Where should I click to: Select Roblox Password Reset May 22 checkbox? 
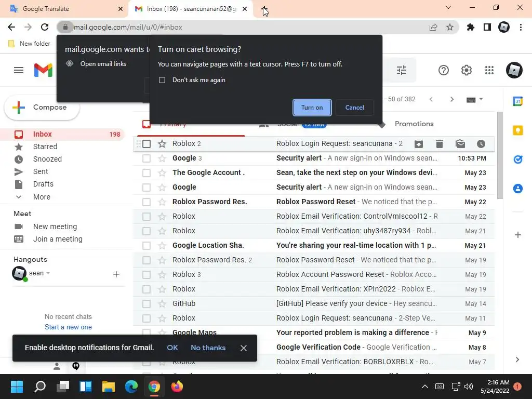147,202
